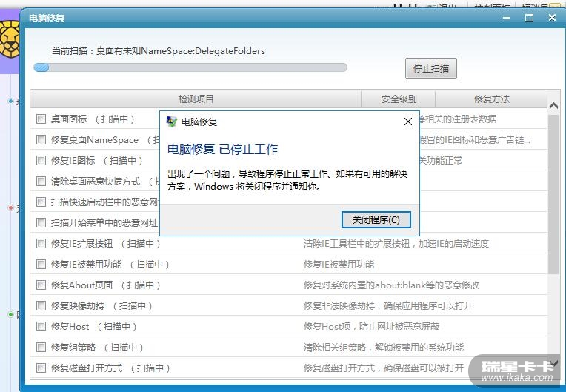Click the 关闭程序(C) button
The image size is (566, 392).
[x=376, y=220]
